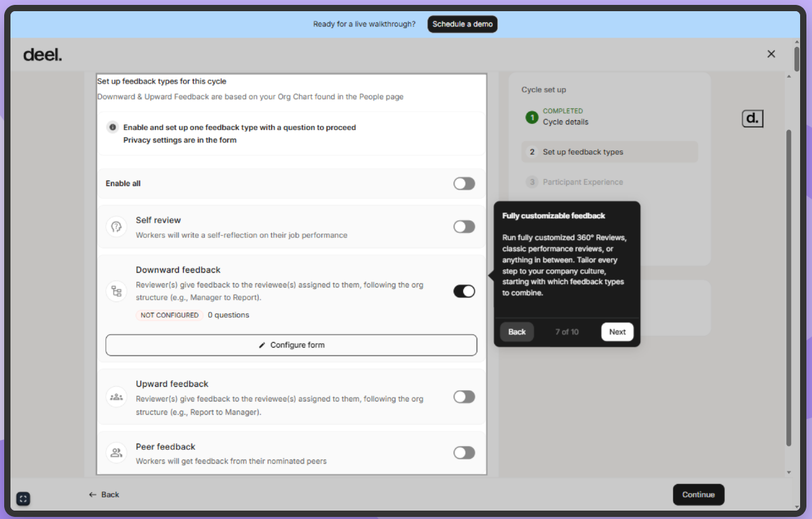Click the boxed d. logo icon

(x=752, y=118)
